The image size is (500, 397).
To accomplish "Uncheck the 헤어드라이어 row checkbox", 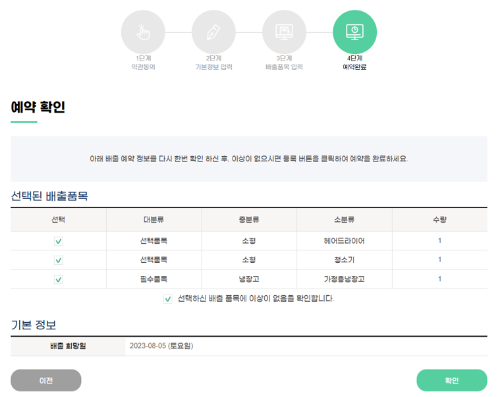I will point(58,241).
